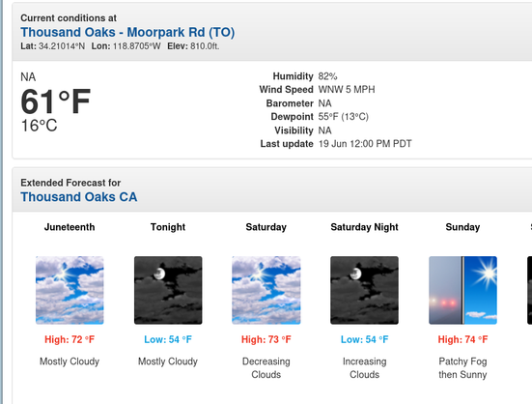Click the partially visible forecast icon after Sunday
The width and height of the screenshot is (532, 404).
(530, 290)
